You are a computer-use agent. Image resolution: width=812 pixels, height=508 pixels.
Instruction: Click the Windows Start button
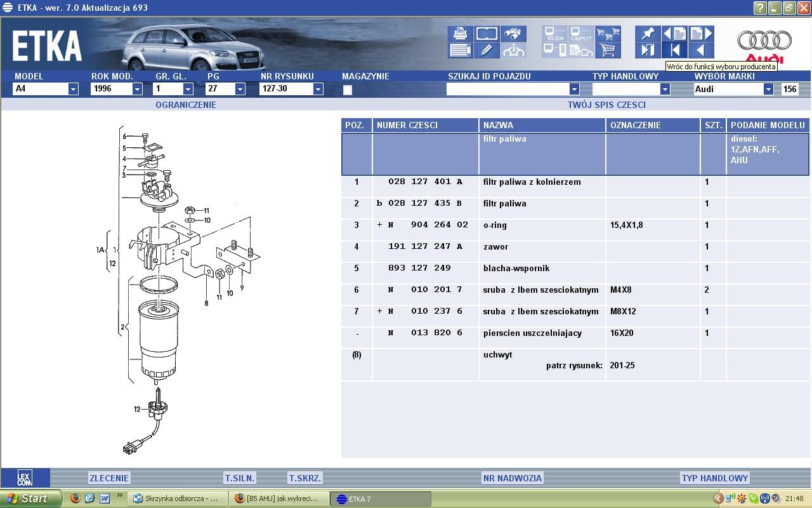pyautogui.click(x=30, y=498)
